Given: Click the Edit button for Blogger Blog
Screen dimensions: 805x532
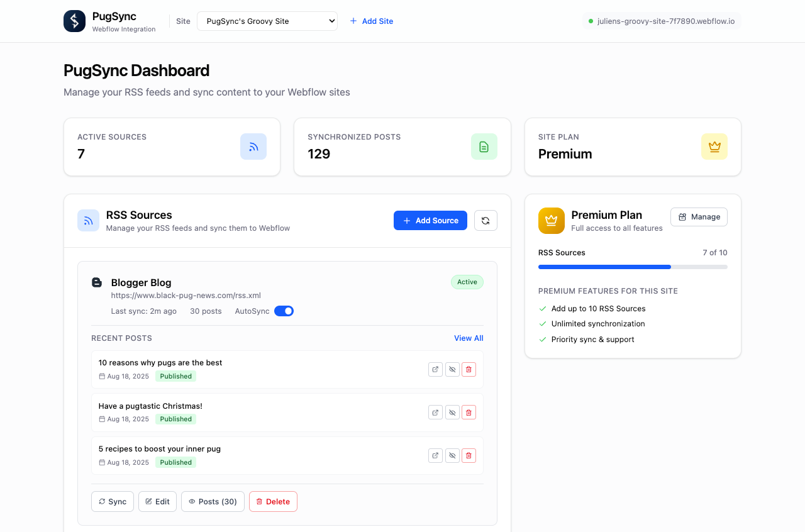Looking at the screenshot, I should [x=157, y=501].
